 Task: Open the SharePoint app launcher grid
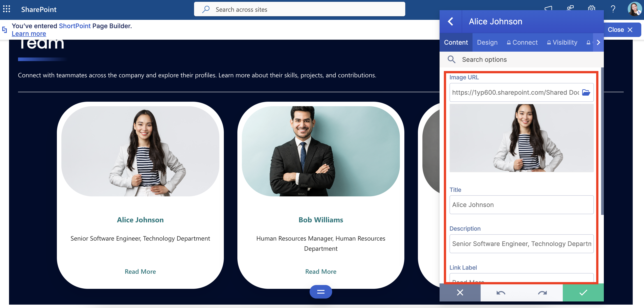pos(7,9)
